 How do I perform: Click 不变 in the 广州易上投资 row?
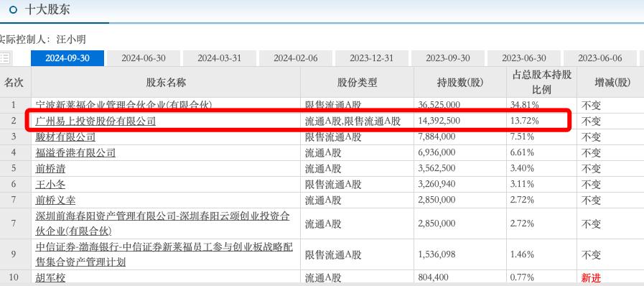coord(591,121)
